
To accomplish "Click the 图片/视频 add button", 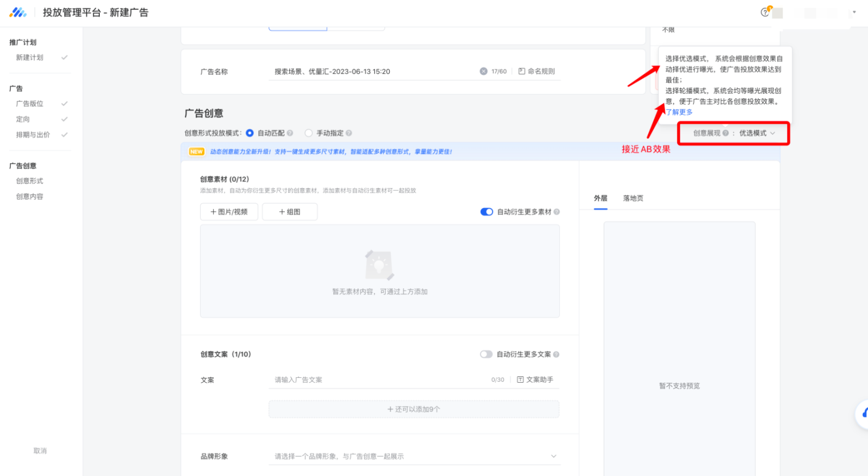I will (229, 212).
